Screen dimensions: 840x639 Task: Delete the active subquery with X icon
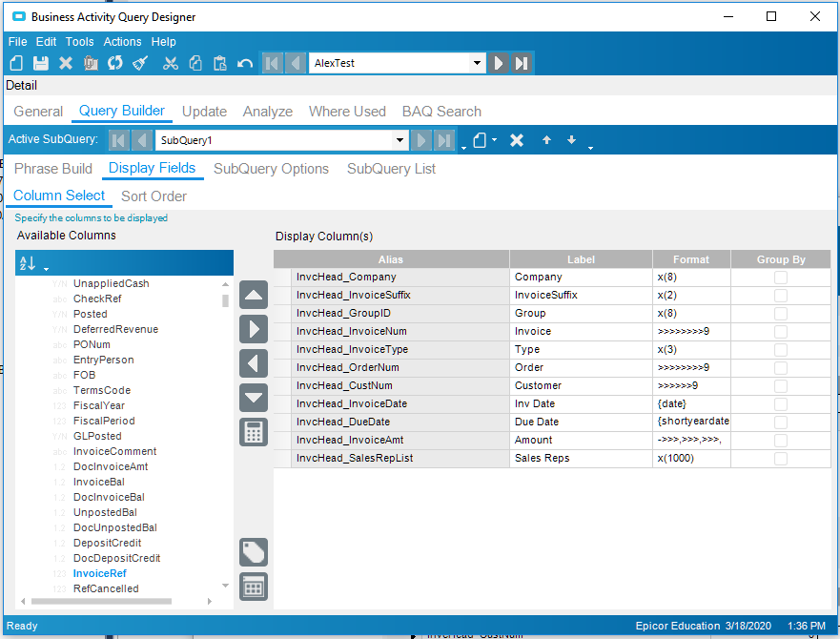(517, 140)
